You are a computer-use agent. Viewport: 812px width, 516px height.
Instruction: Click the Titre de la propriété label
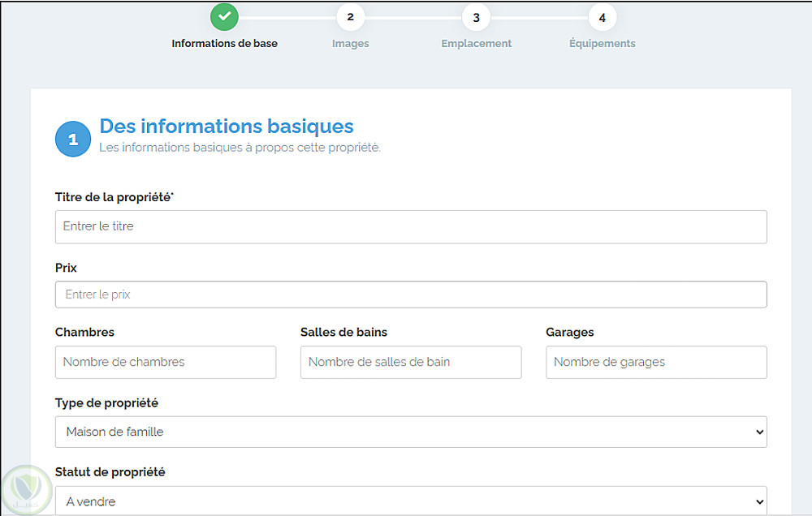pos(114,197)
